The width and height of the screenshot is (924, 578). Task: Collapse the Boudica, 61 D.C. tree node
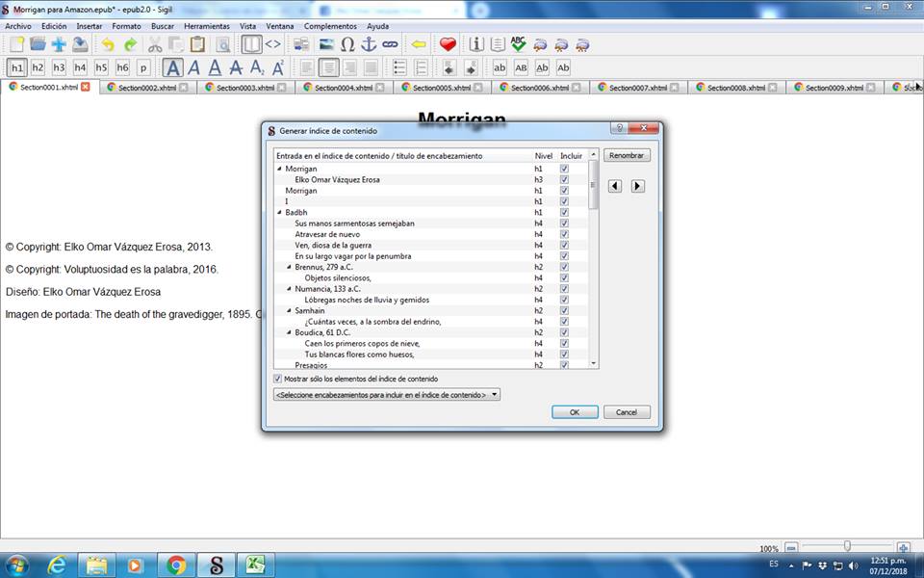pos(289,332)
